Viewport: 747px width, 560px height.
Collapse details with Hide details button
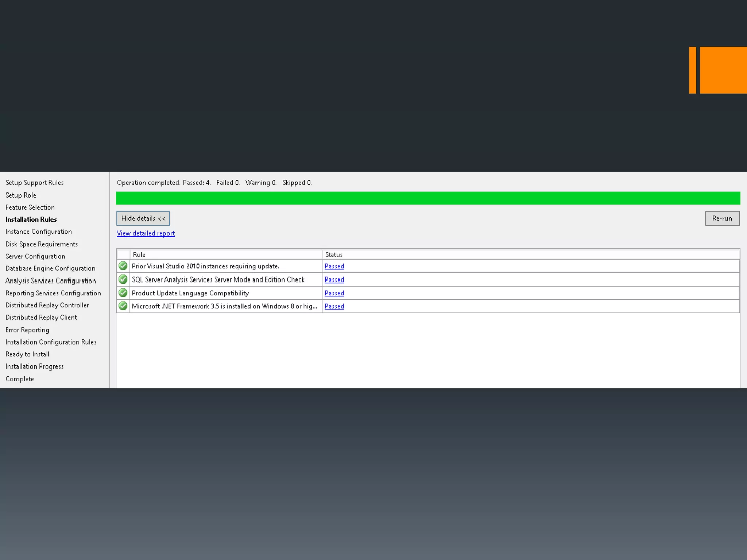(143, 218)
